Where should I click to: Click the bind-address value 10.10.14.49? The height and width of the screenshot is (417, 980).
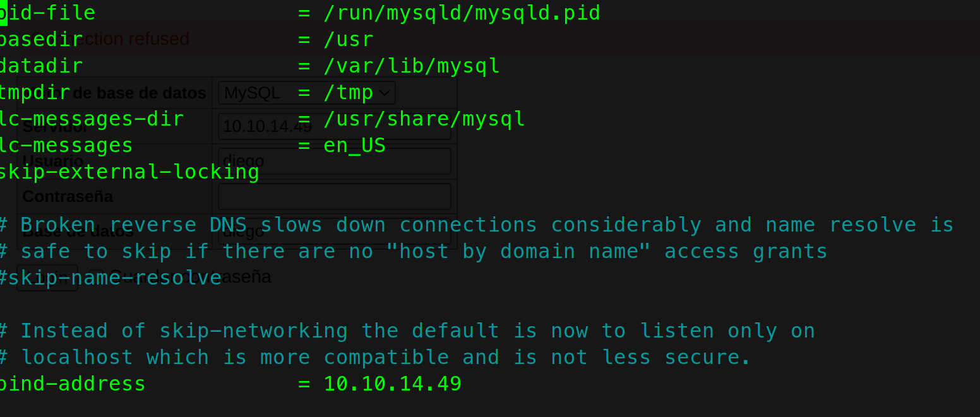(392, 384)
